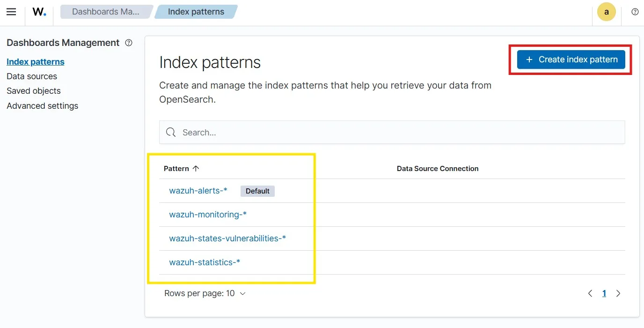Viewport: 644px width, 328px height.
Task: Click the help icon in the header
Action: click(x=635, y=12)
